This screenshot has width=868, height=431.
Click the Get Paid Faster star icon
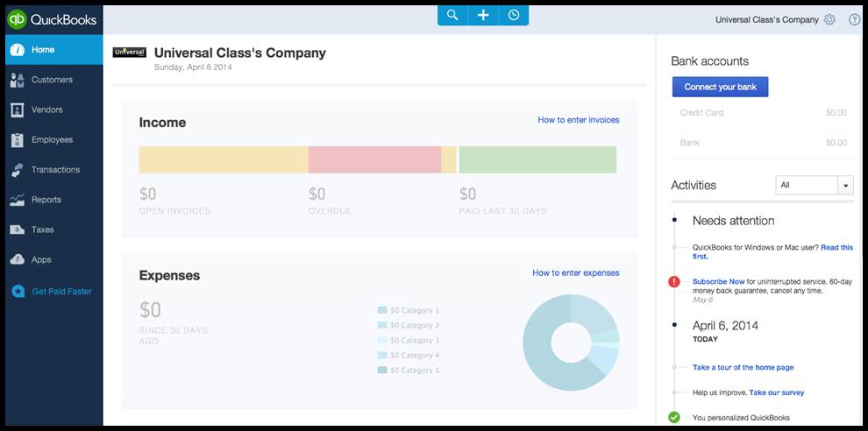[x=18, y=292]
